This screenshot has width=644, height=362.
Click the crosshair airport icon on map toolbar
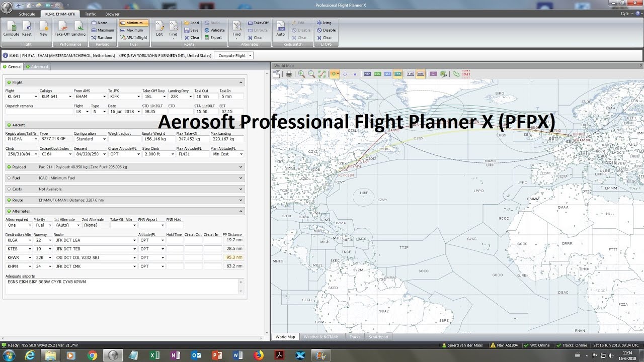click(345, 74)
